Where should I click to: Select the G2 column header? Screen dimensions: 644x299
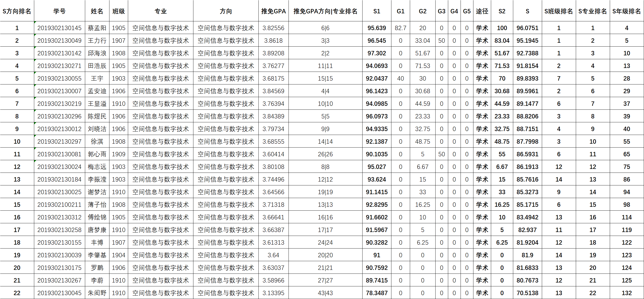pyautogui.click(x=422, y=11)
